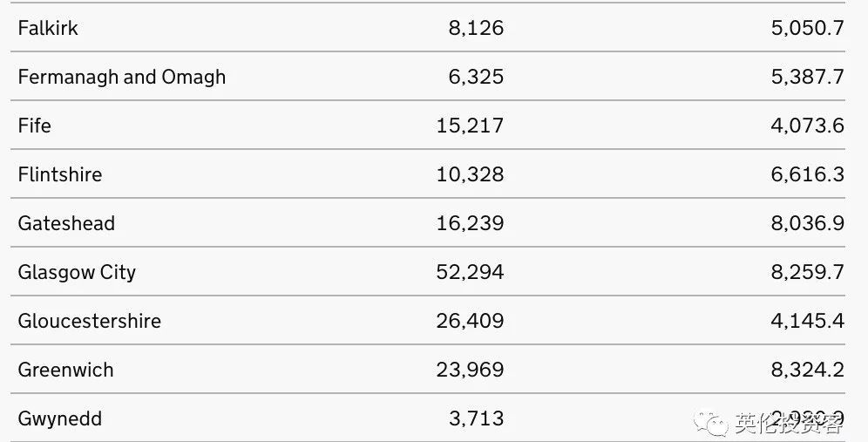Select the Glasgow City row label

click(77, 272)
